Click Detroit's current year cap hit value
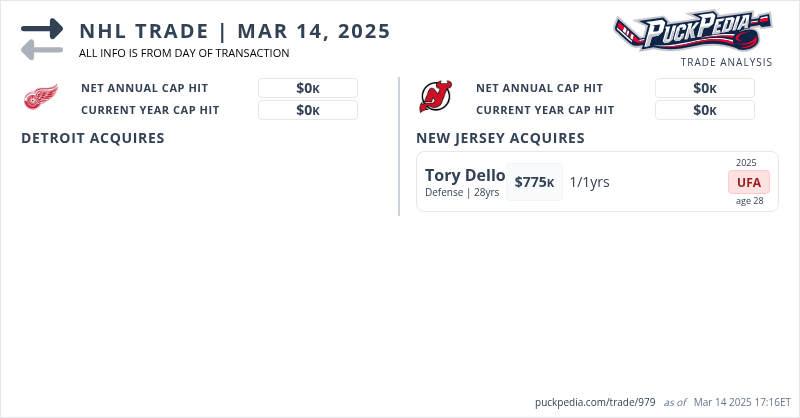 coord(308,110)
